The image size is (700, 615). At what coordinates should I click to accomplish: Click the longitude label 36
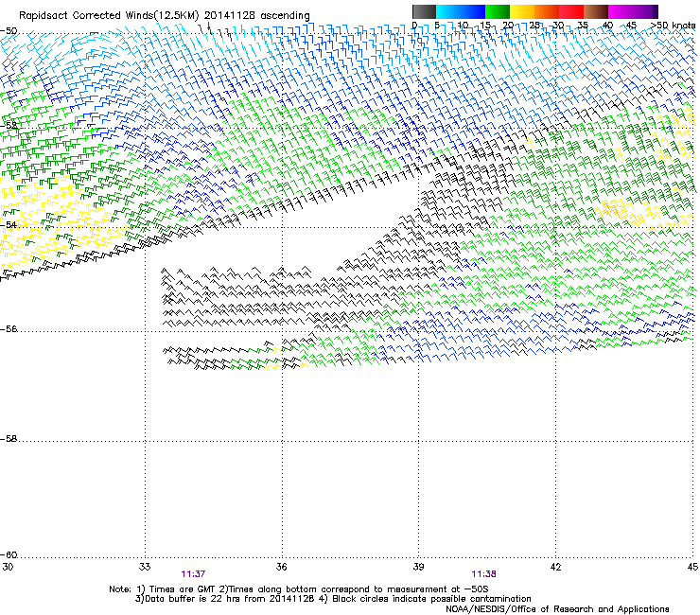coord(282,567)
